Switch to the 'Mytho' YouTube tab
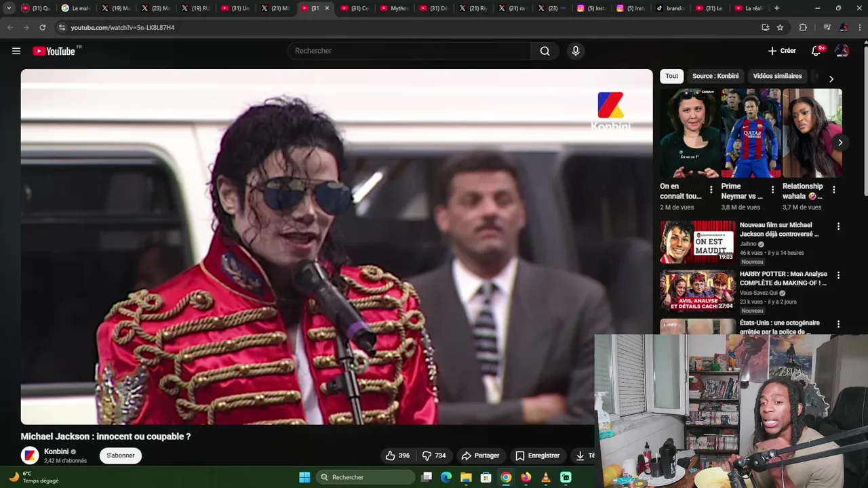The height and width of the screenshot is (488, 868). pos(395,8)
